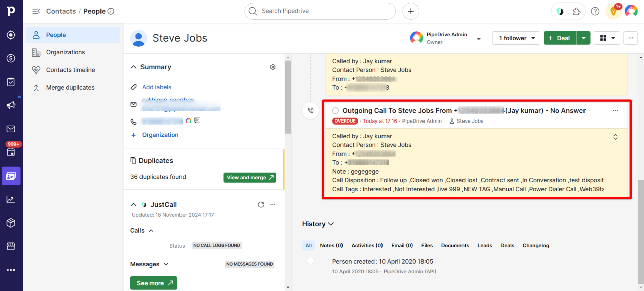The image size is (644, 291).
Task: Open Products cube icon in sidebar
Action: click(x=11, y=223)
